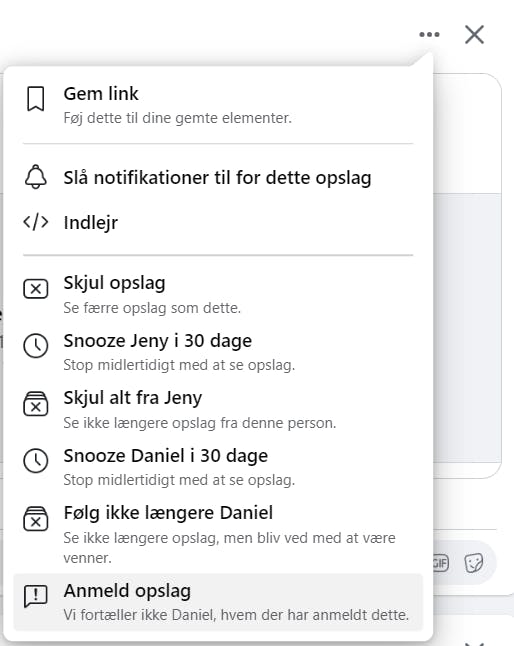Click the bookmark icon beside Gem link
This screenshot has width=514, height=646.
pyautogui.click(x=36, y=99)
